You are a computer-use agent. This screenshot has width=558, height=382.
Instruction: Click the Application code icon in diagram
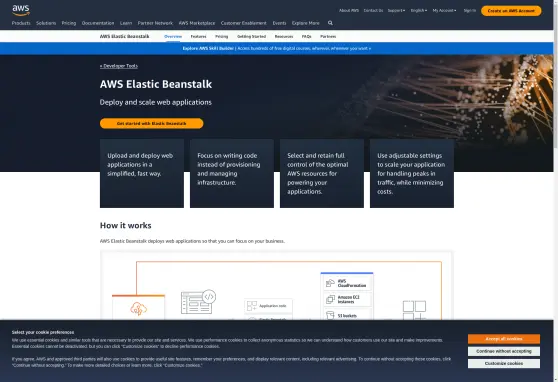(252, 306)
